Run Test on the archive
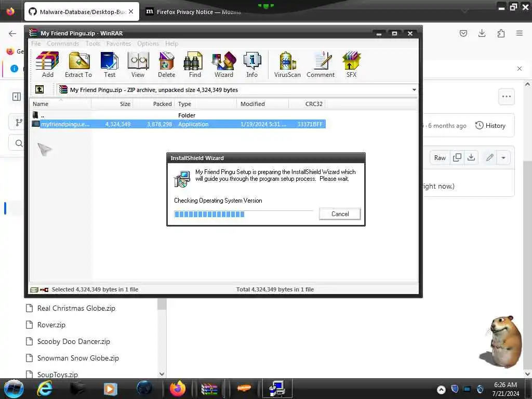 click(x=109, y=64)
